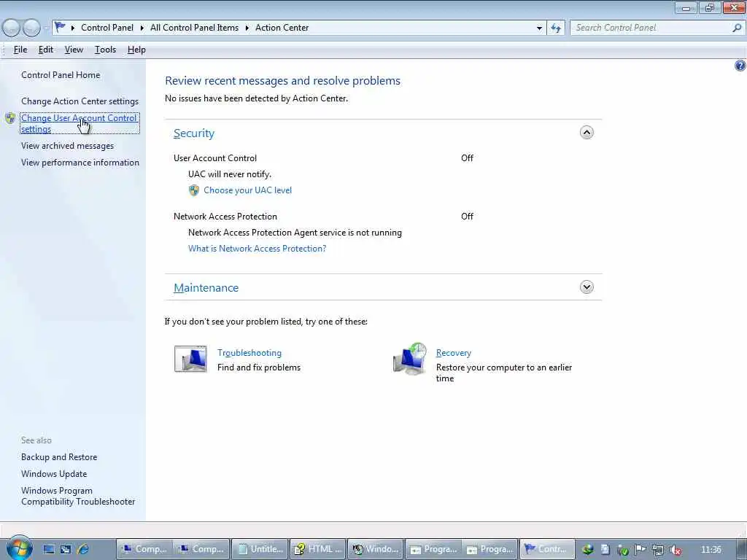Click the shield icon beside Change User Account Control settings

pyautogui.click(x=10, y=118)
